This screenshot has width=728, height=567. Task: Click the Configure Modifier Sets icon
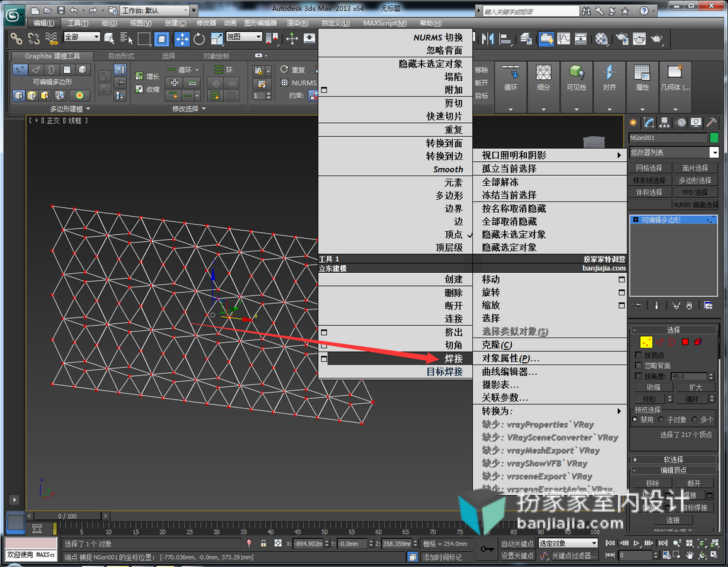pos(708,306)
